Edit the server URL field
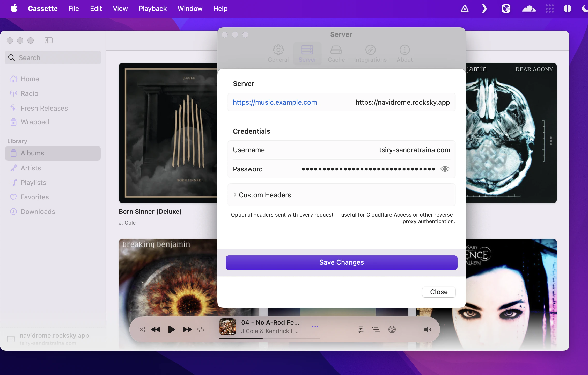The image size is (588, 375). coord(341,102)
